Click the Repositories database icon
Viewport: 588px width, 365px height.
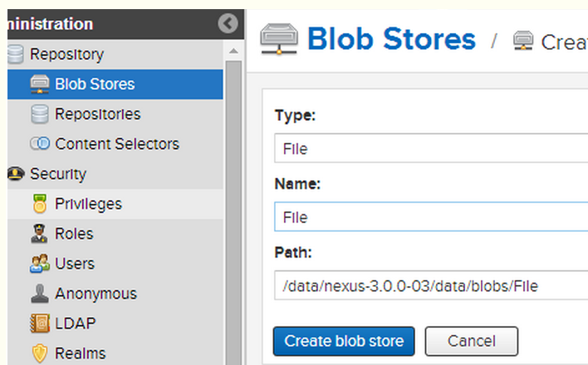pos(40,114)
